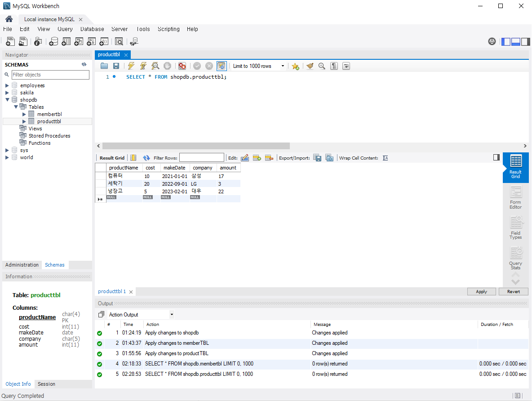Create new view icon
Image resolution: width=532 pixels, height=401 pixels.
click(x=79, y=41)
